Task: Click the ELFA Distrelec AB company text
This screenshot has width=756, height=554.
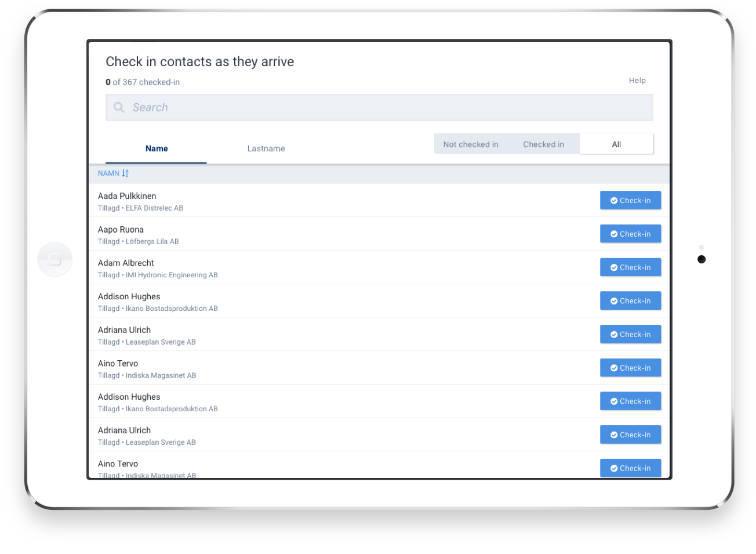Action: click(154, 208)
